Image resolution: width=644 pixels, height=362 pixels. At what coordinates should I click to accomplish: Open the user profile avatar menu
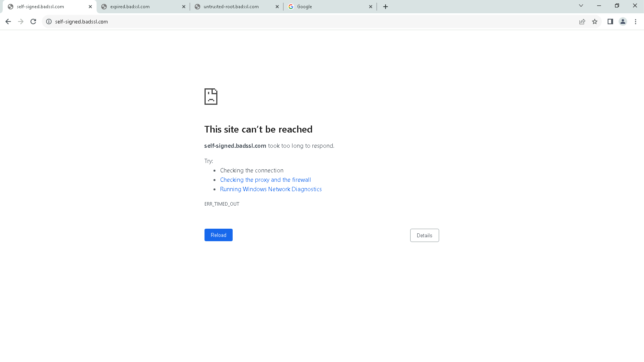pyautogui.click(x=623, y=22)
